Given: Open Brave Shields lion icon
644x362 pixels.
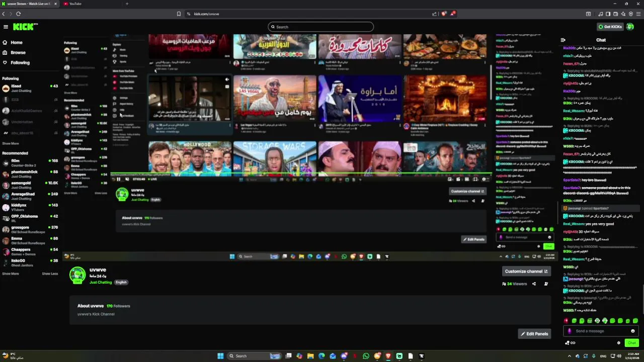Looking at the screenshot, I should (x=444, y=14).
